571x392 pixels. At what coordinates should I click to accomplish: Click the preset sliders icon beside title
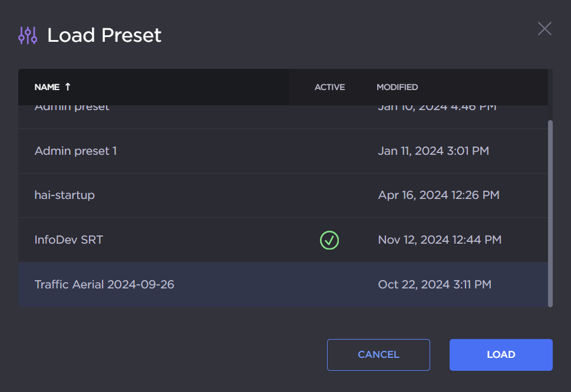tap(28, 35)
